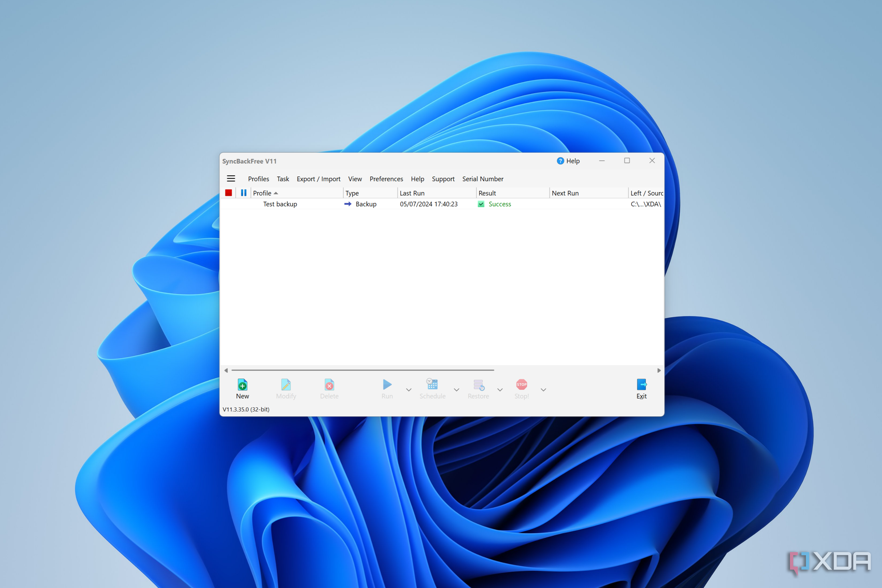Image resolution: width=882 pixels, height=588 pixels.
Task: Open the hamburger main menu
Action: [x=231, y=178]
